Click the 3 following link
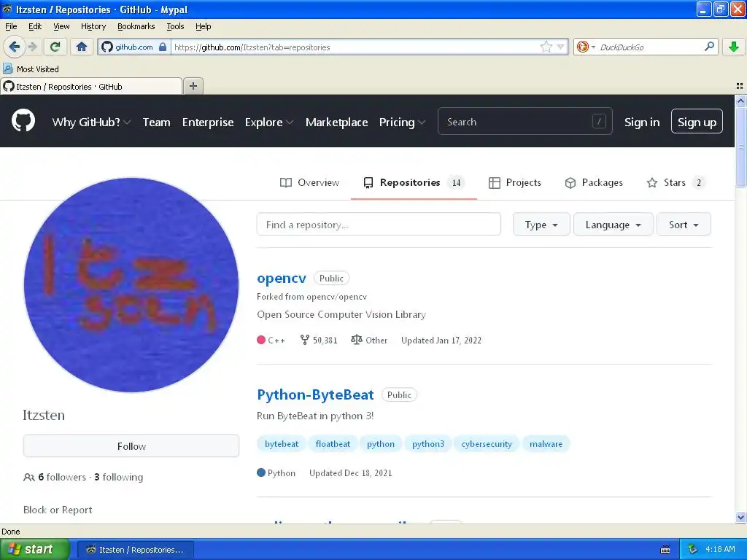The width and height of the screenshot is (747, 560). (119, 477)
